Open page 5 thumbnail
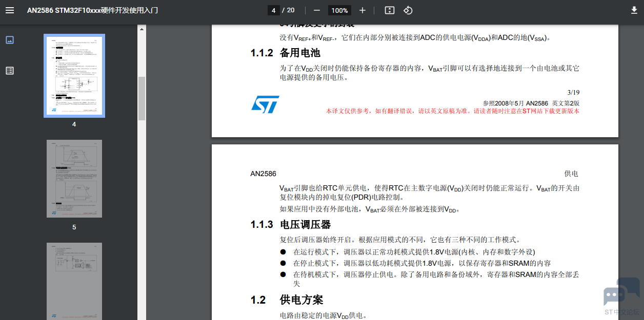Image resolution: width=644 pixels, height=320 pixels. (x=74, y=179)
